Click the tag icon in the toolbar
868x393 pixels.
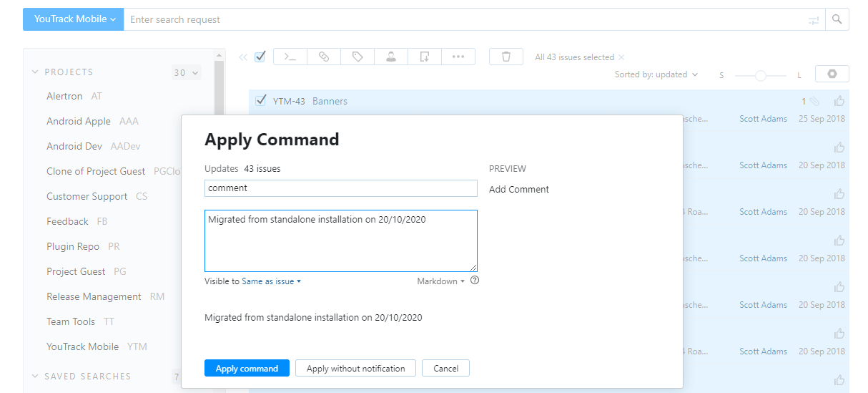click(357, 57)
